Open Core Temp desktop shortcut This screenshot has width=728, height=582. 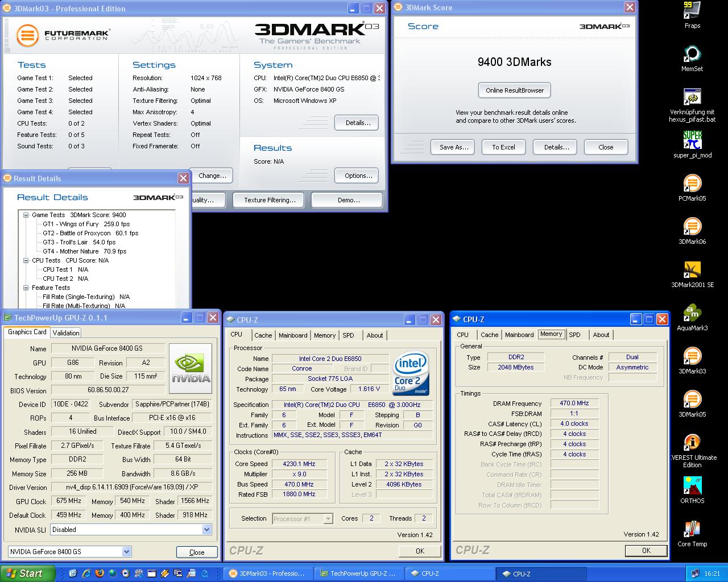(x=692, y=534)
